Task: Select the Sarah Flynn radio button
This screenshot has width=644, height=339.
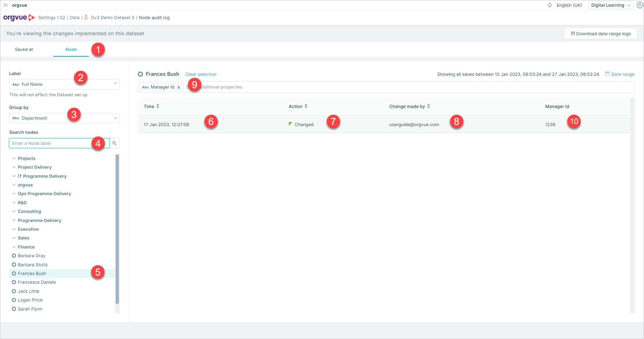Action: click(x=14, y=309)
